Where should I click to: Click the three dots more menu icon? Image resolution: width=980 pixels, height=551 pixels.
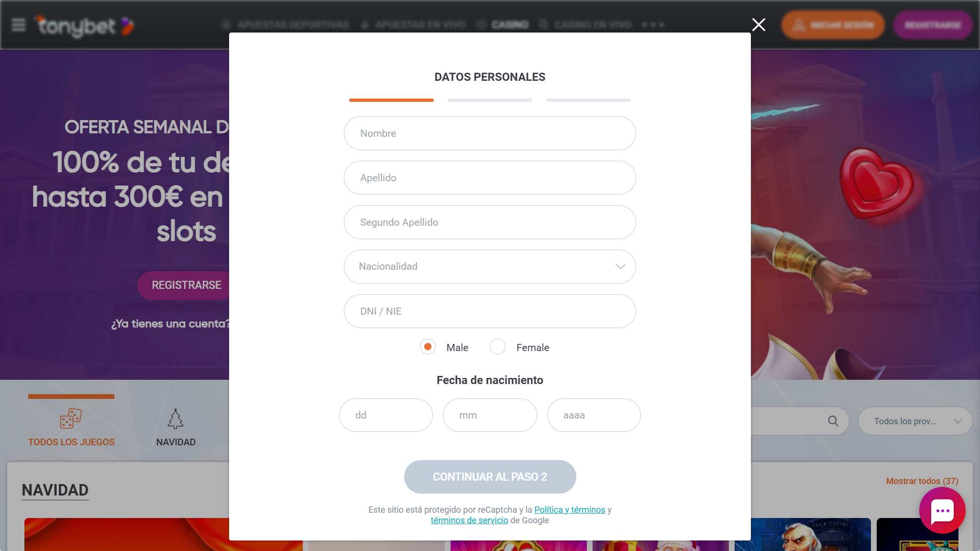pos(653,24)
